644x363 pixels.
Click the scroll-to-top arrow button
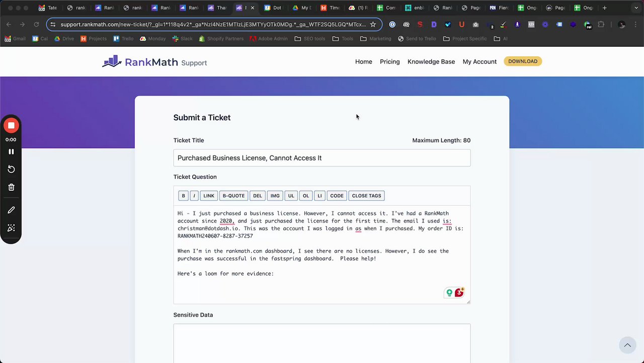click(x=627, y=345)
